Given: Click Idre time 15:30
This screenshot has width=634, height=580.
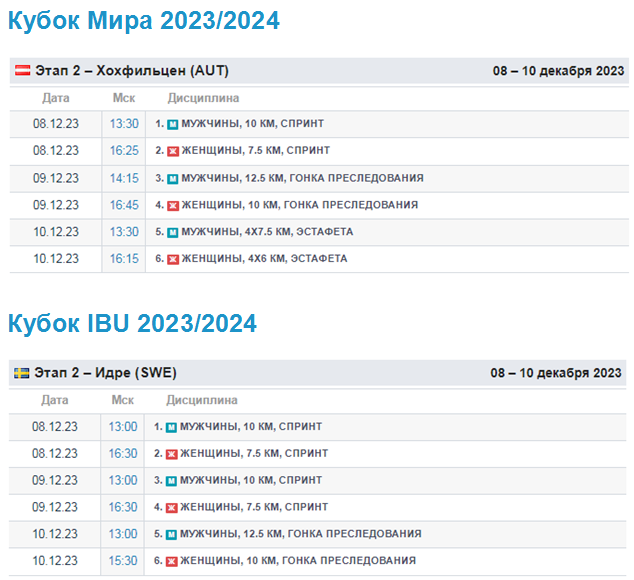Looking at the screenshot, I should tap(123, 561).
